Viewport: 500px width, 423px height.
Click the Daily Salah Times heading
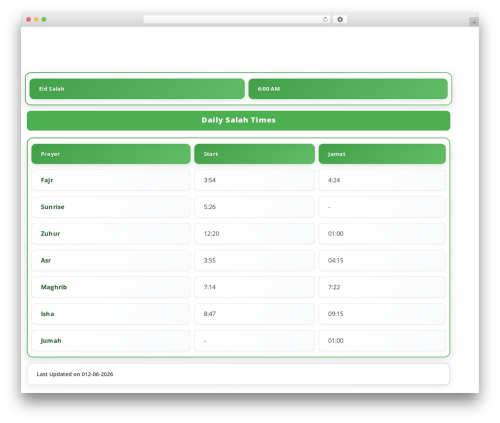point(238,120)
